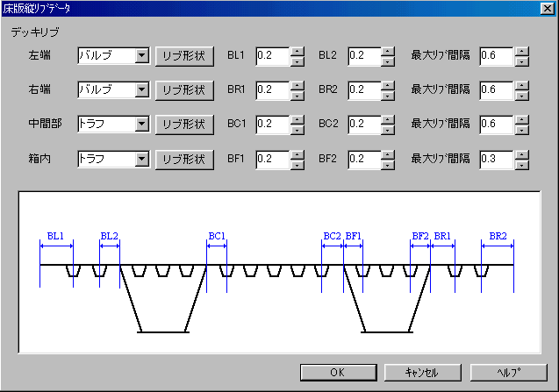Decrease 左端 最大リブ間隔 with down arrow
Screen dimensions: 559x392
(x=522, y=61)
